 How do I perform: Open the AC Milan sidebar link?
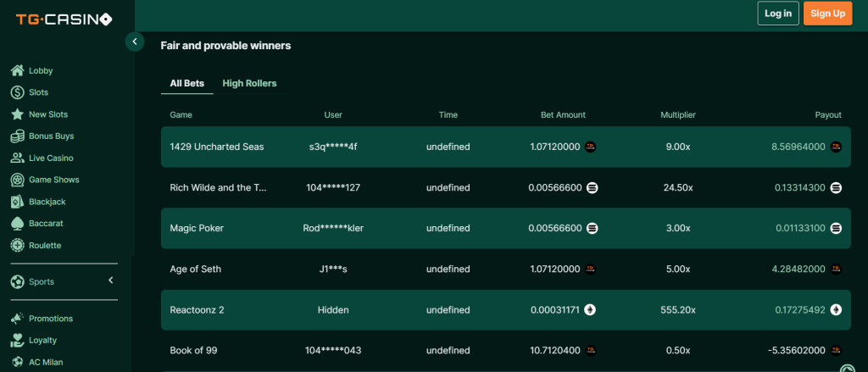pyautogui.click(x=46, y=362)
